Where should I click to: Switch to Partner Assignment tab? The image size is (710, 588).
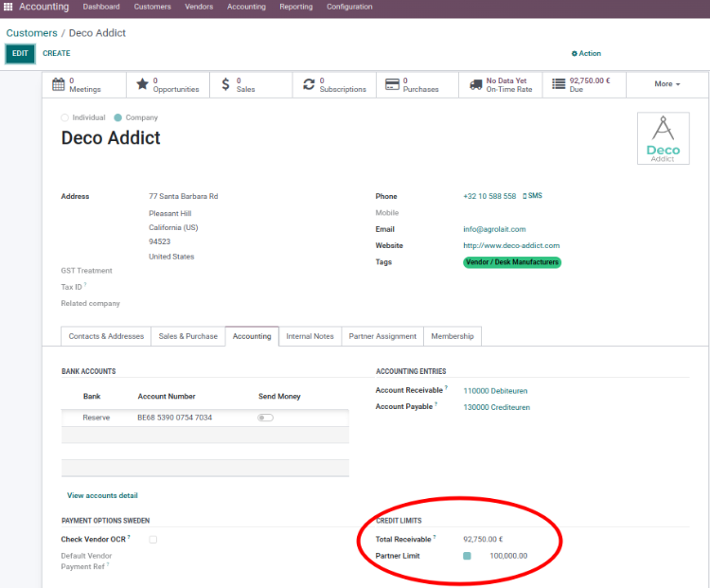382,336
